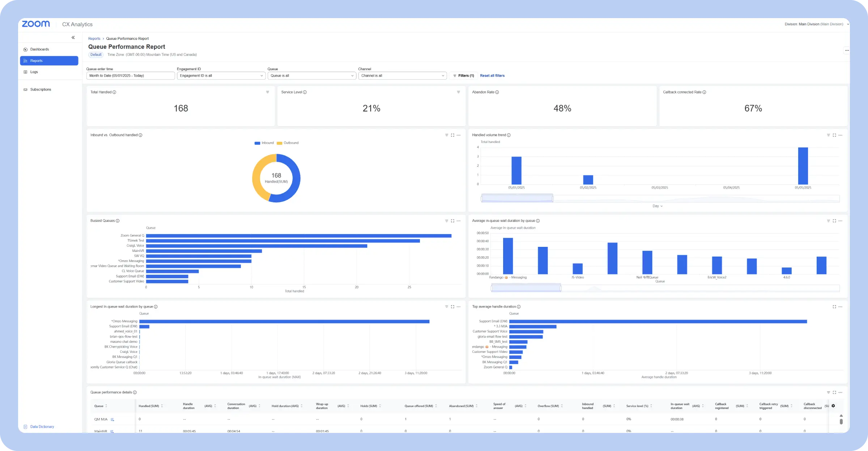Select the Dashboards icon in the sidebar
Viewport: 868px width, 451px height.
25,49
